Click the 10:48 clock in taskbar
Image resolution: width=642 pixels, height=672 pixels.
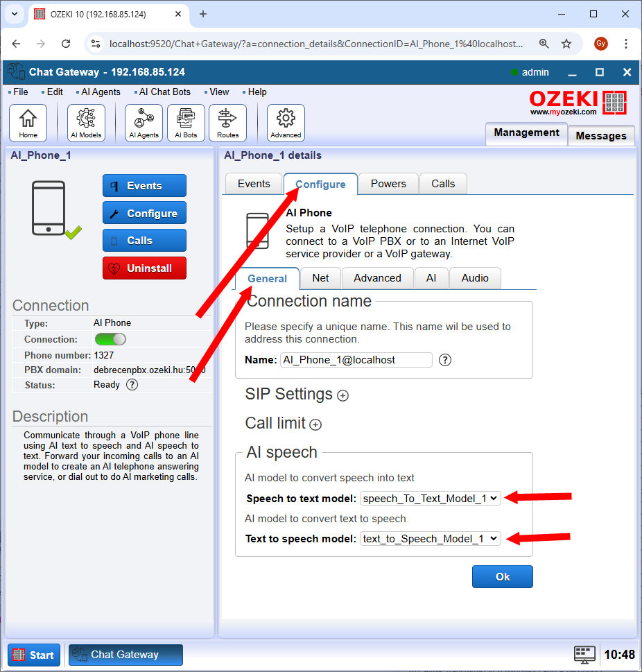[619, 655]
